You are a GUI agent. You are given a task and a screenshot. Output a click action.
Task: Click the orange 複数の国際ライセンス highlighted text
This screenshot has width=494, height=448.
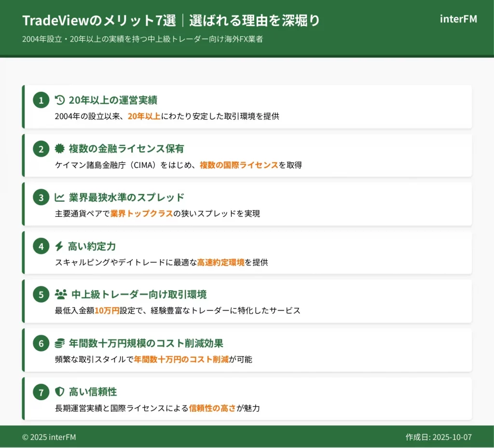coord(239,165)
